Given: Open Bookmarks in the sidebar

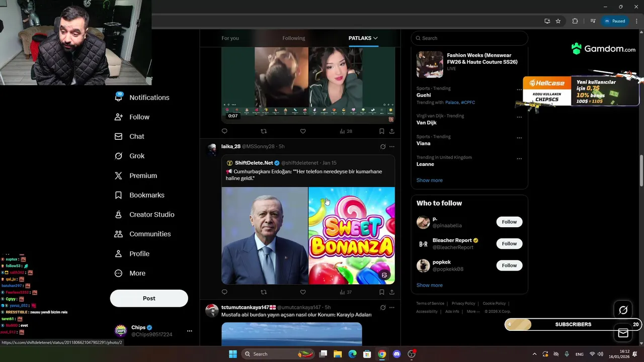Looking at the screenshot, I should point(139,195).
